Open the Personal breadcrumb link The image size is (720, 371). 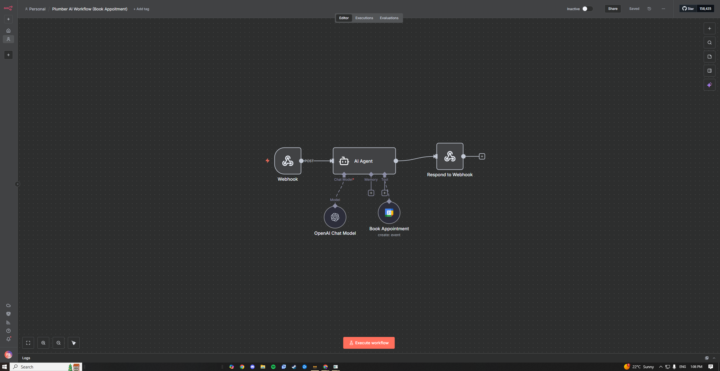tap(35, 9)
